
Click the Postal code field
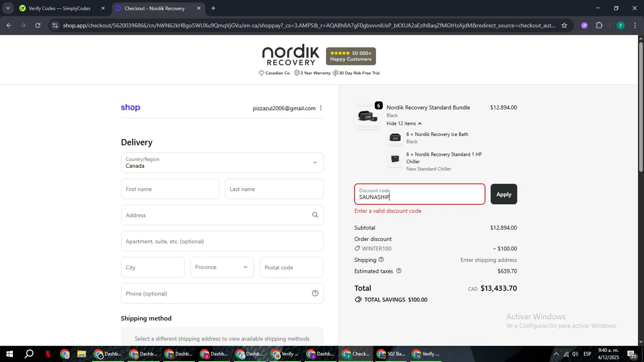point(291,267)
